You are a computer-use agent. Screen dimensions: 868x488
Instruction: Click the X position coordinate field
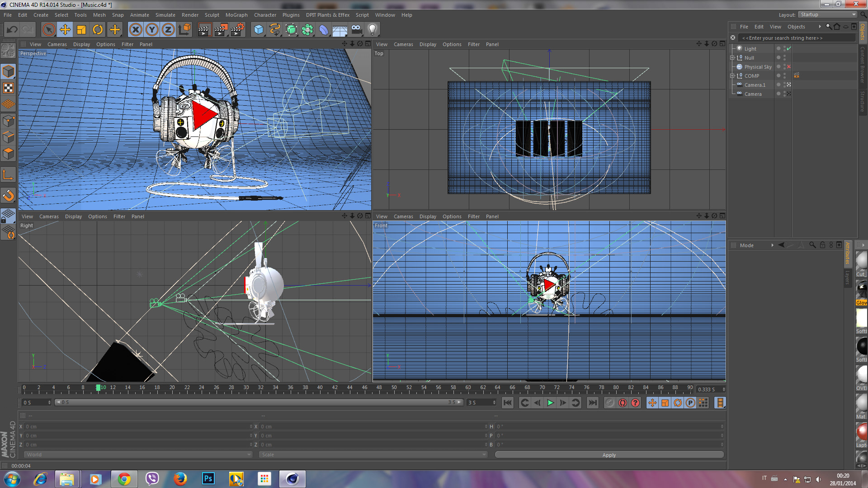[138, 427]
